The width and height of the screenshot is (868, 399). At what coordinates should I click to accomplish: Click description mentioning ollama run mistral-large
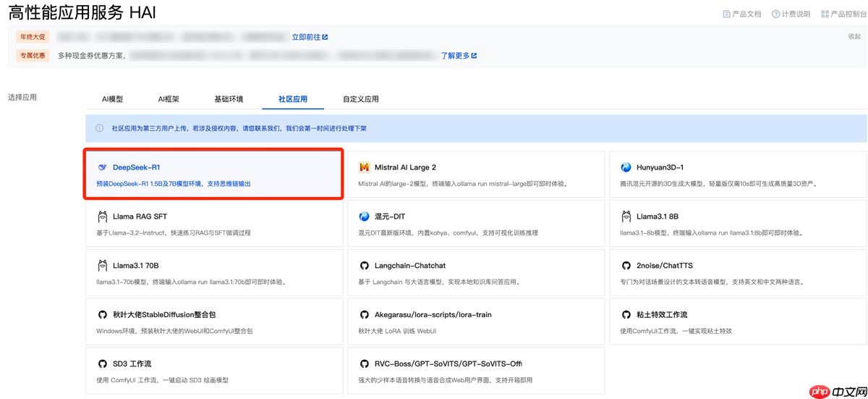coord(464,184)
